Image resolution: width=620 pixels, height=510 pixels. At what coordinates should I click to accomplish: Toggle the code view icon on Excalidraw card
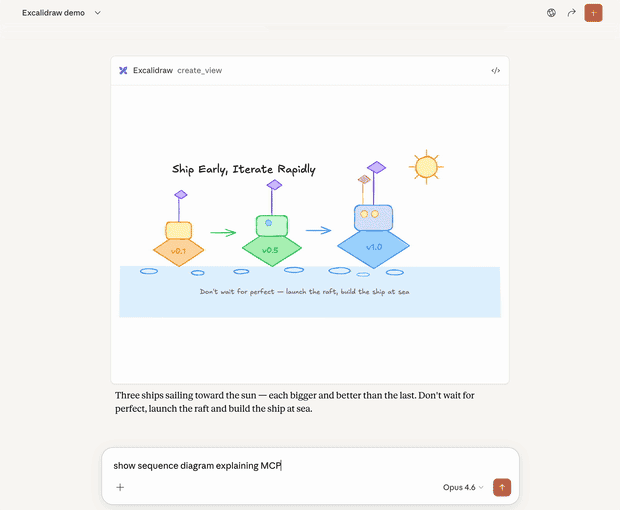pyautogui.click(x=495, y=71)
